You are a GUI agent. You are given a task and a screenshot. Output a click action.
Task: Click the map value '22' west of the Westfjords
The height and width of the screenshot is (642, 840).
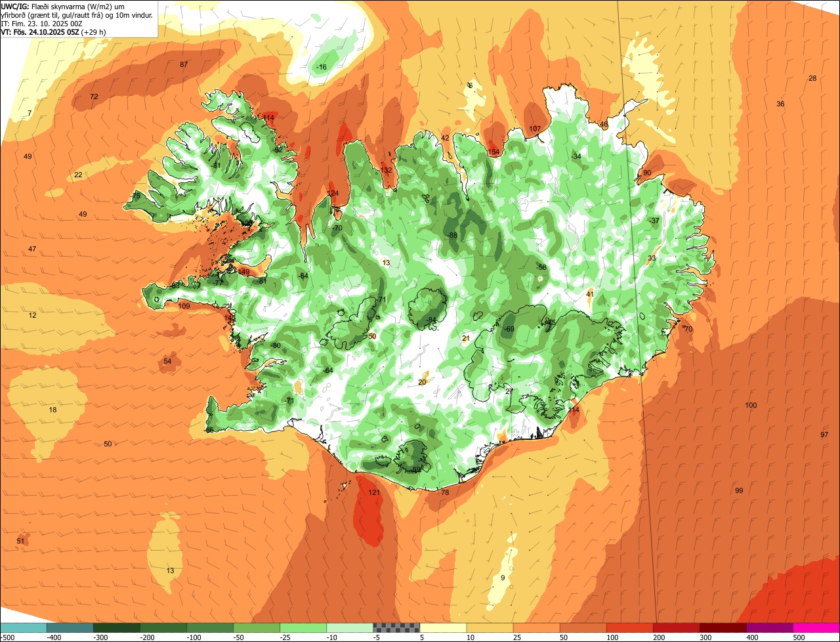coord(78,175)
